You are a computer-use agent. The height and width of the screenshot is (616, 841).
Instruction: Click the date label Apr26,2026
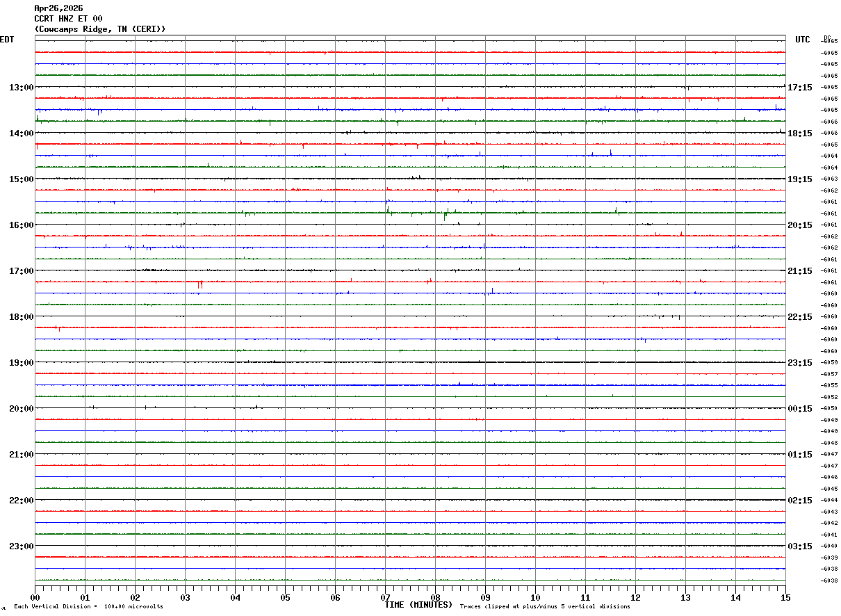pos(58,8)
